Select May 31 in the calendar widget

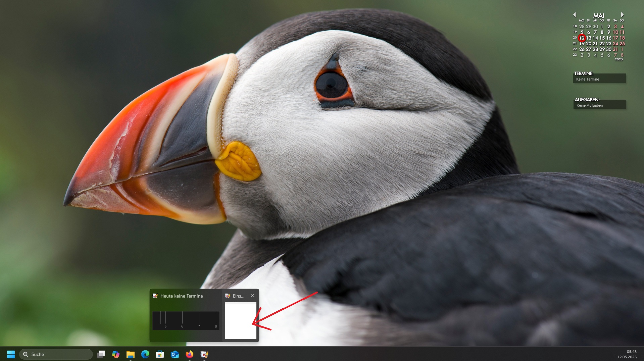615,49
